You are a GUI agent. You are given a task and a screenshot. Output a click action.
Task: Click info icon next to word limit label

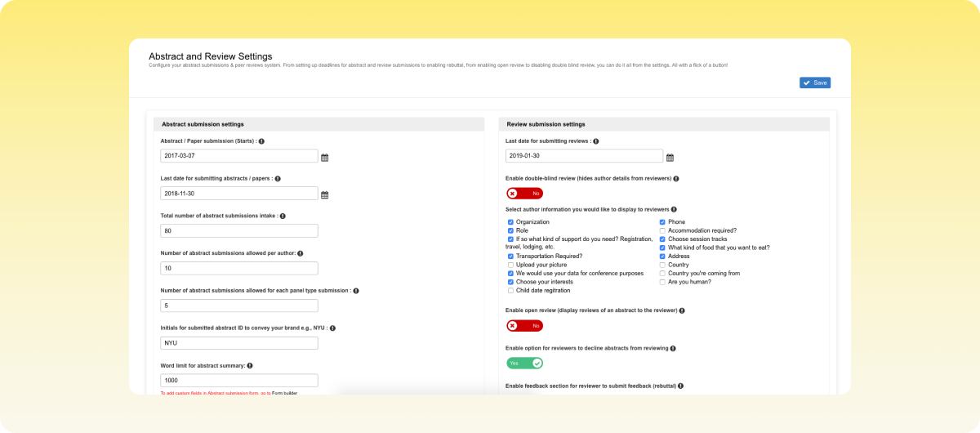tap(250, 366)
